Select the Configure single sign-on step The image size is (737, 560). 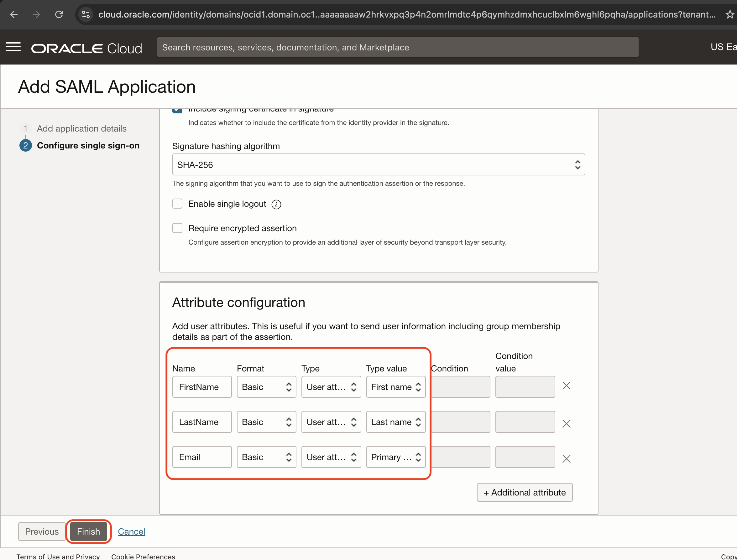click(x=88, y=146)
